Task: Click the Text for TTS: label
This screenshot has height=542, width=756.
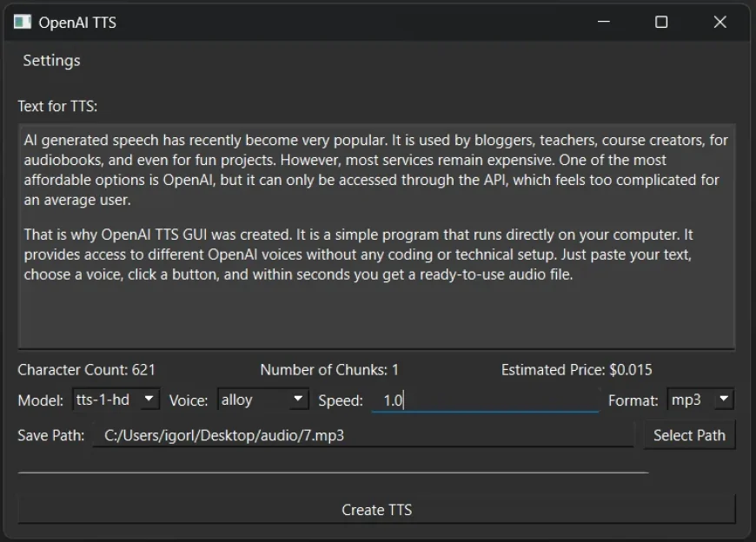Action: (x=58, y=106)
